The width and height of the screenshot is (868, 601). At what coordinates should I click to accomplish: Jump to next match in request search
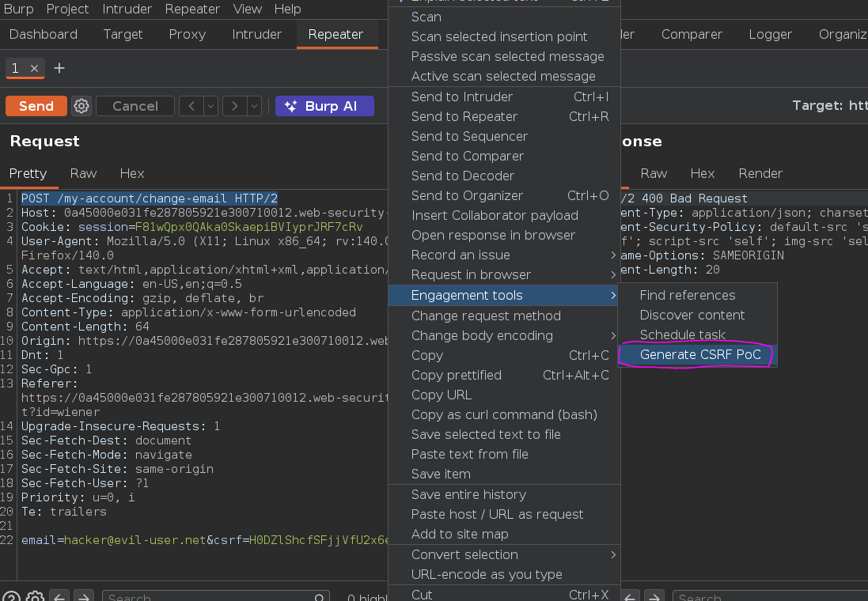pyautogui.click(x=83, y=597)
